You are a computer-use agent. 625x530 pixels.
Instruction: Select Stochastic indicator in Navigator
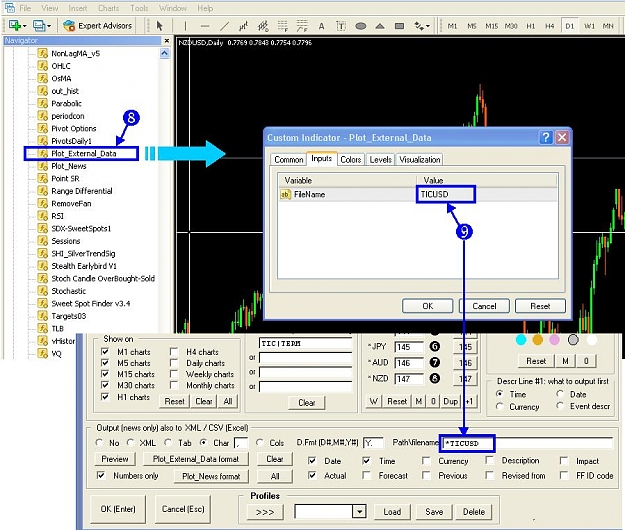69,291
